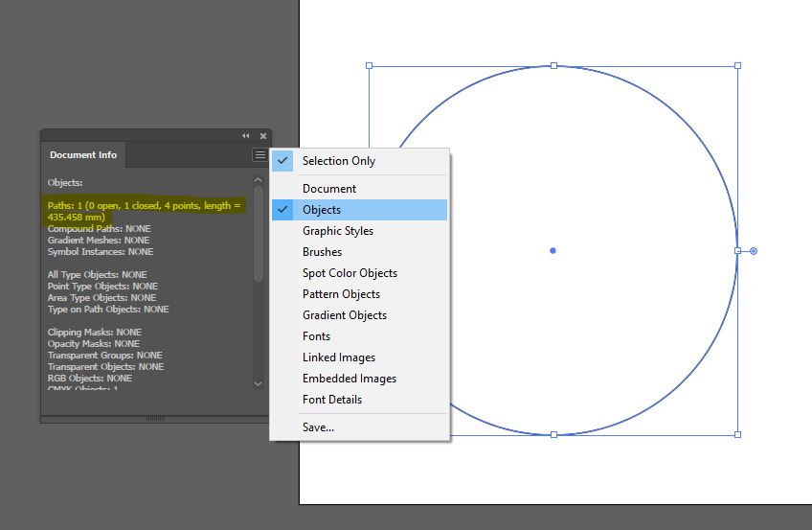Show Gradient Objects info

pyautogui.click(x=344, y=315)
